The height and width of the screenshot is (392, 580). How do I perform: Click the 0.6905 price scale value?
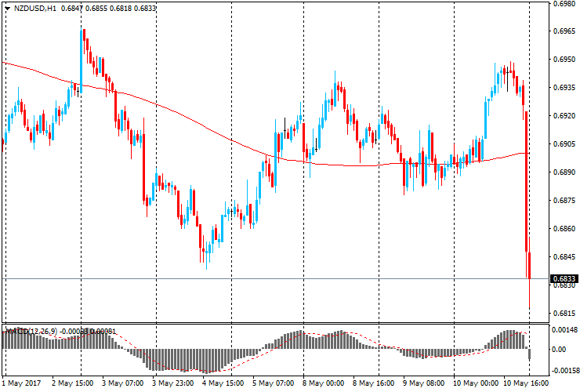coord(564,144)
